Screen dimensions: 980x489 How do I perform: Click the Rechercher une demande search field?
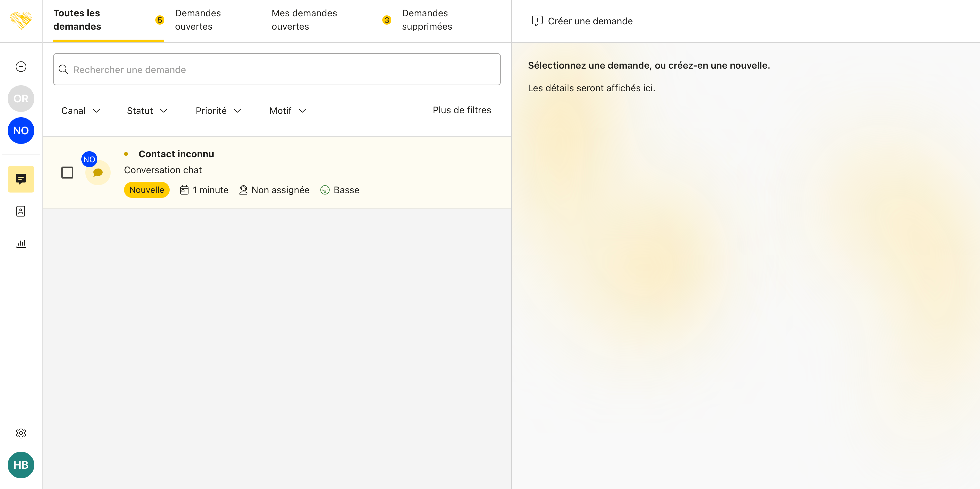277,70
